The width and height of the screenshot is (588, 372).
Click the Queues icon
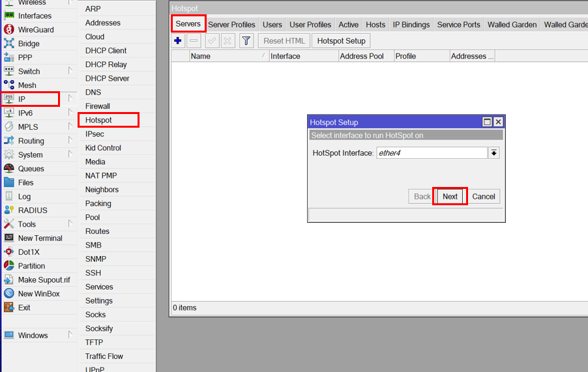point(9,169)
